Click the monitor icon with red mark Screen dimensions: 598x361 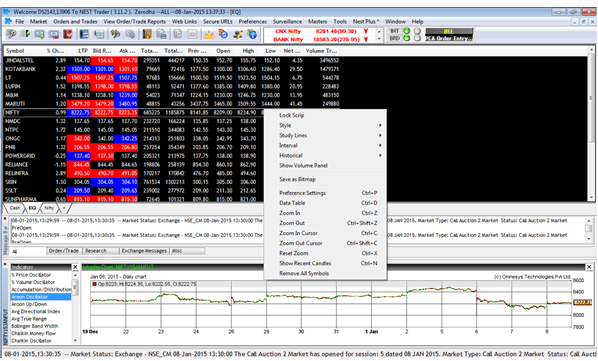click(54, 34)
